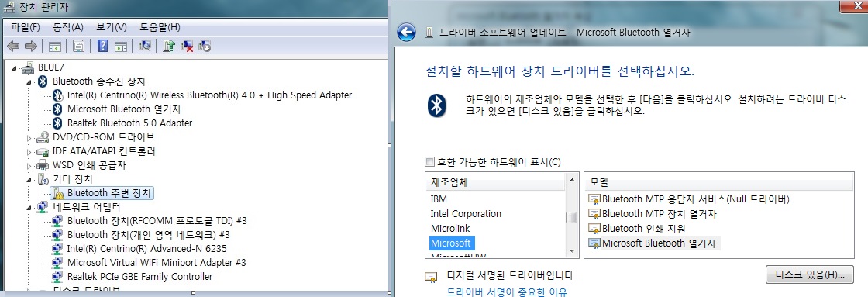Collapse the BLUE7 computer root node
The width and height of the screenshot is (868, 297).
15,68
